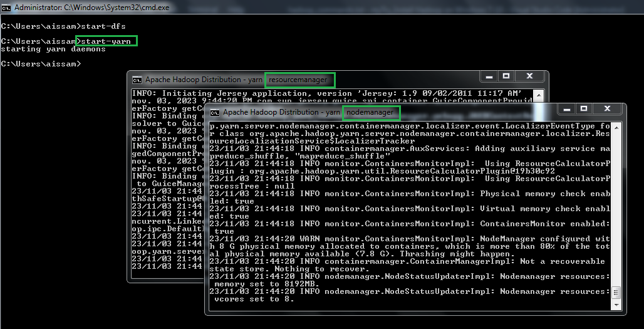Viewport: 644px width, 329px height.
Task: Click the cmd icon in Administrator cmd.exe title bar
Action: (6, 8)
